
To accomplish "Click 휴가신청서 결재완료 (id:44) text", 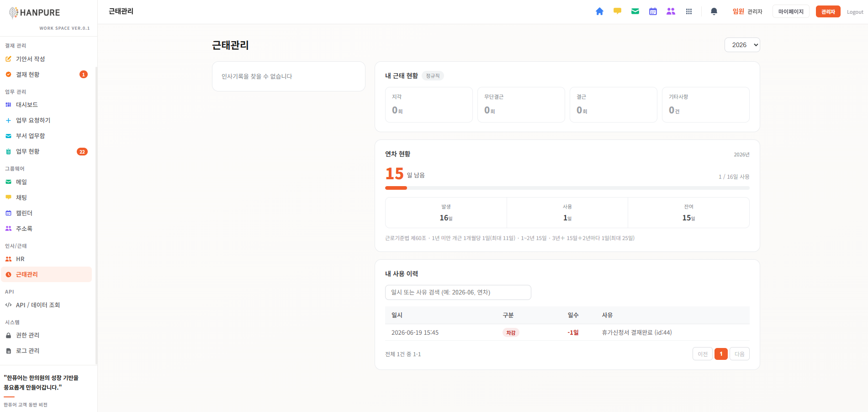I will (x=637, y=332).
